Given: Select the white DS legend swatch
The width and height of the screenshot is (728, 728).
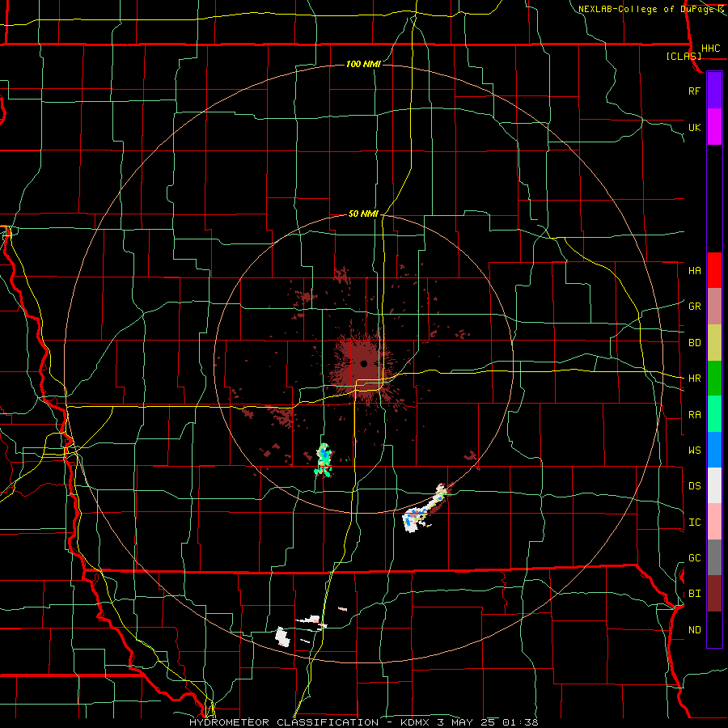Looking at the screenshot, I should click(x=714, y=485).
